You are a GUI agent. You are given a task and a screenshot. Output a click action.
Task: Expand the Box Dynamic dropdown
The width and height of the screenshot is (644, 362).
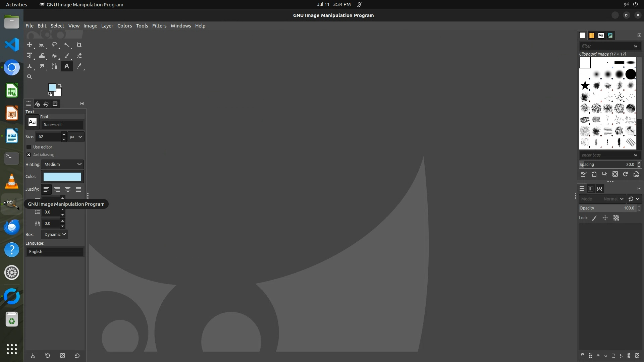pyautogui.click(x=54, y=235)
